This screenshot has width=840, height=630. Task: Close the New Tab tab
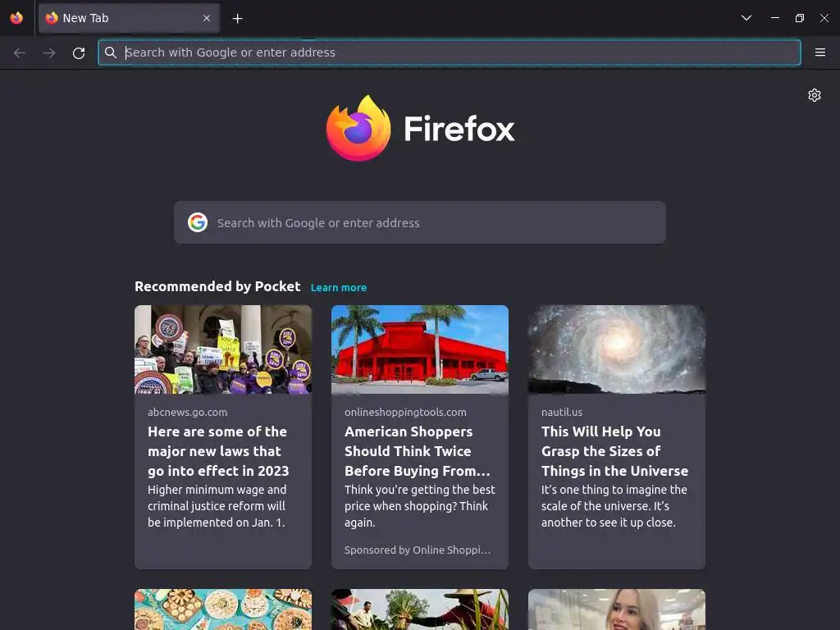point(207,18)
